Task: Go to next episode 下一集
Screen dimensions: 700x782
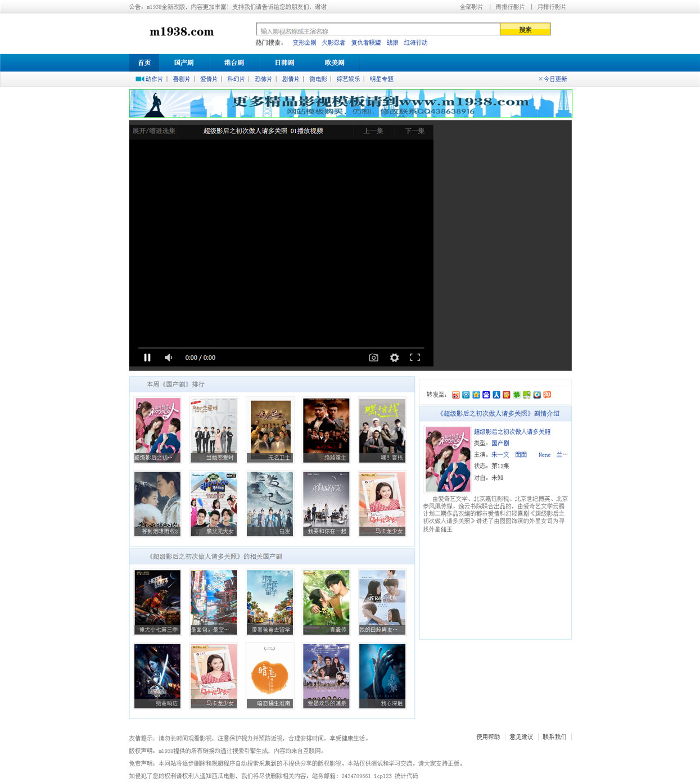Action: 415,131
